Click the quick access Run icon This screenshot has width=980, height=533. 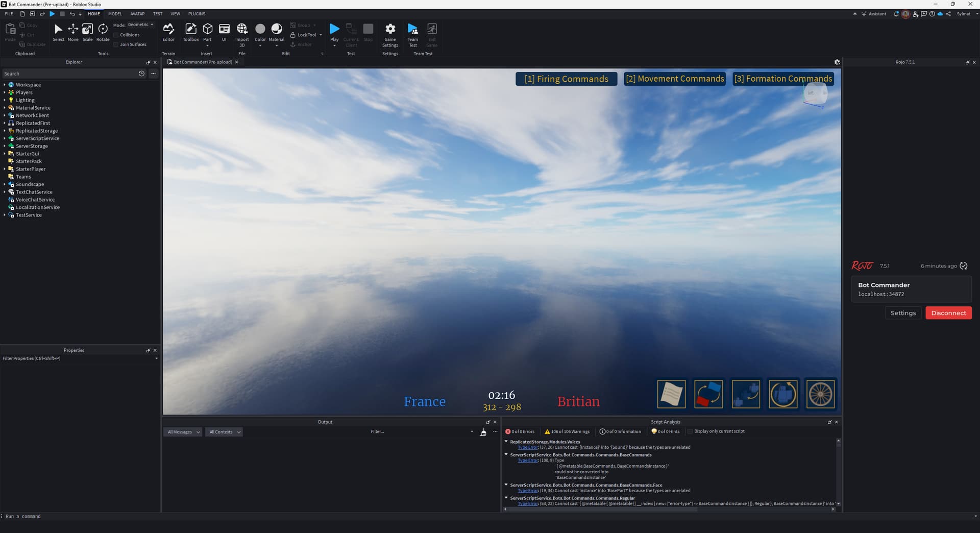pyautogui.click(x=52, y=14)
